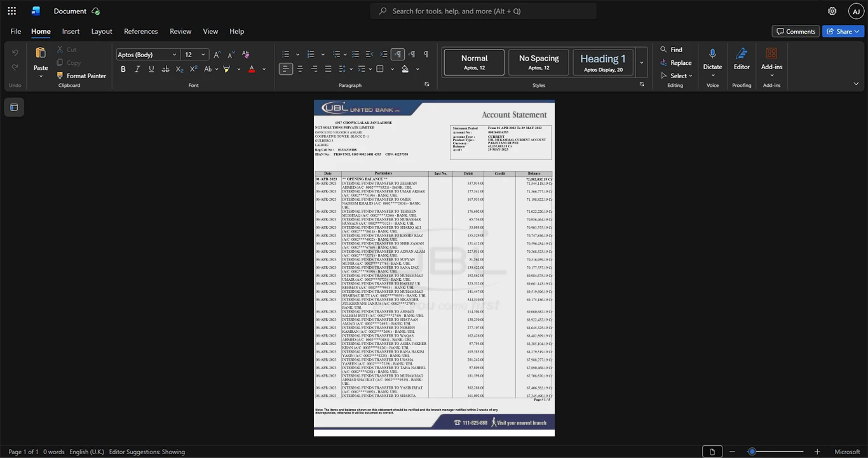This screenshot has width=868, height=458.
Task: Increase font size with grow font icon
Action: [x=217, y=55]
